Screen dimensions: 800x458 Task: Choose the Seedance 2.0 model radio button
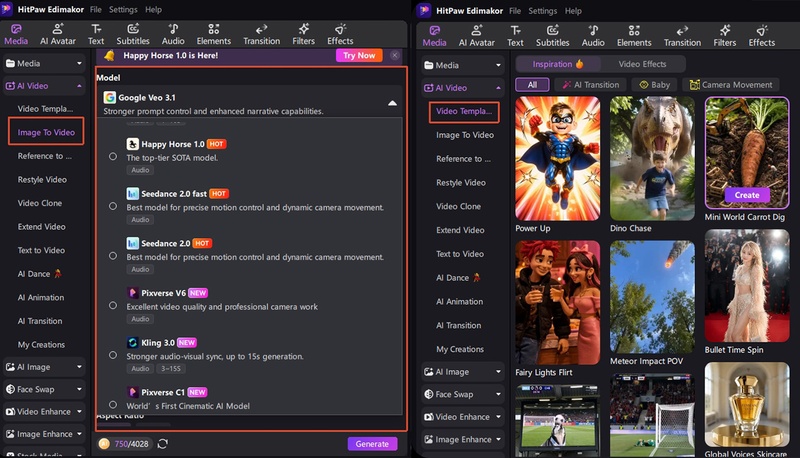pos(113,256)
